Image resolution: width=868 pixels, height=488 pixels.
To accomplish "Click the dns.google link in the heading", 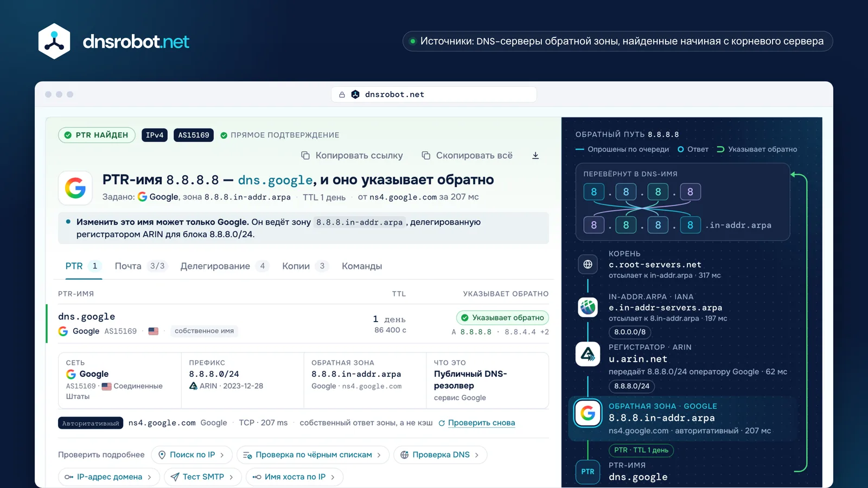I will (x=275, y=180).
